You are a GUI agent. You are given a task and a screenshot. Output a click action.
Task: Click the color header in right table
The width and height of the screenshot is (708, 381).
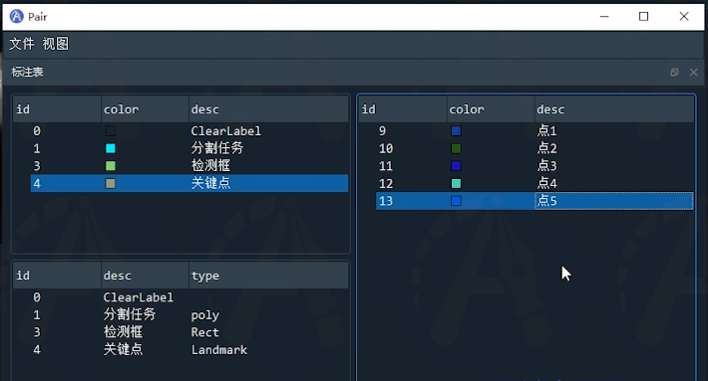coord(491,109)
